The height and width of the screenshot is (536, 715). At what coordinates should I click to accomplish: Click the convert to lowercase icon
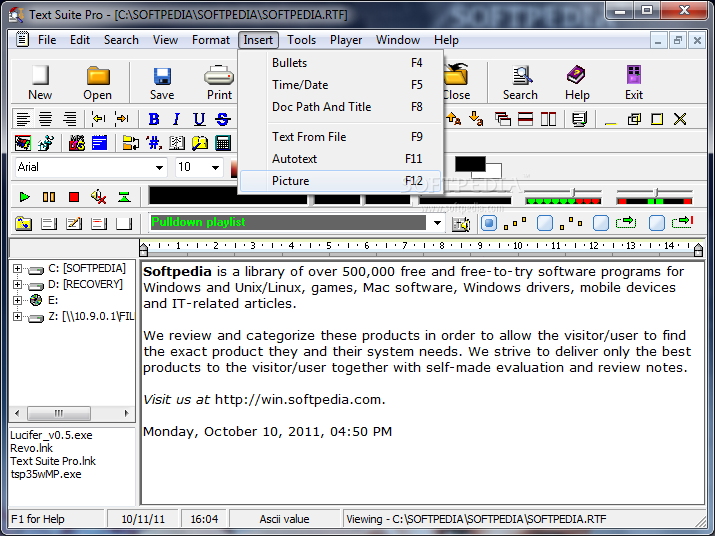coord(476,119)
